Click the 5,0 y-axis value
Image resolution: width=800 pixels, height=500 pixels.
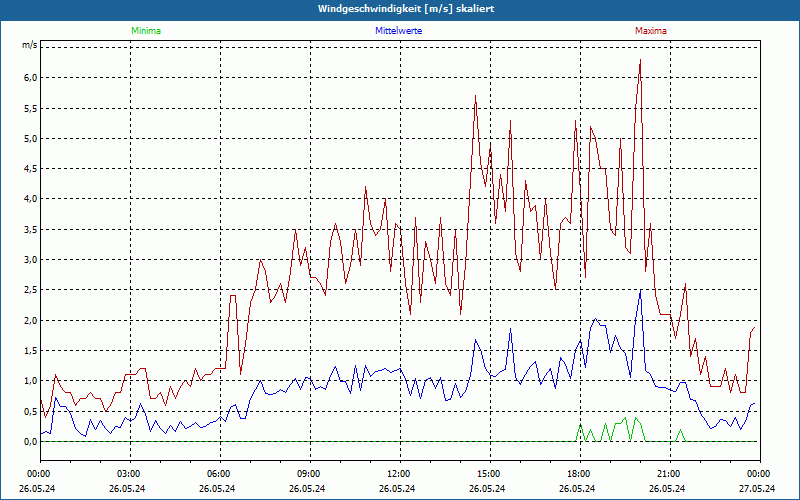coord(31,138)
